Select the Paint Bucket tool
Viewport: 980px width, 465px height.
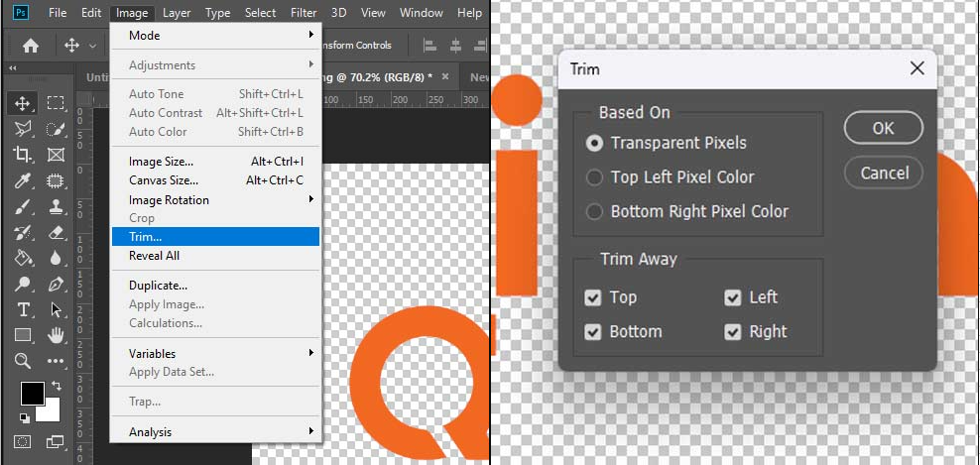(23, 258)
